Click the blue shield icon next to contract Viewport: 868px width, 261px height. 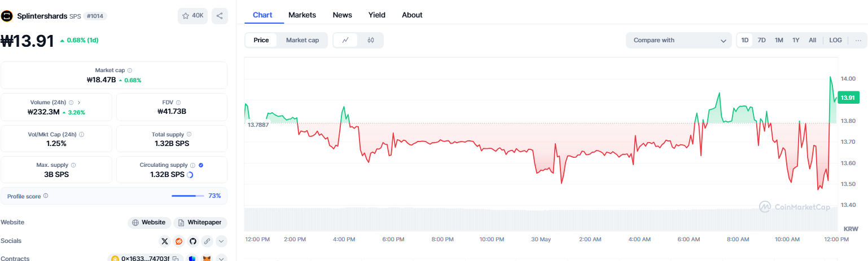[192, 258]
